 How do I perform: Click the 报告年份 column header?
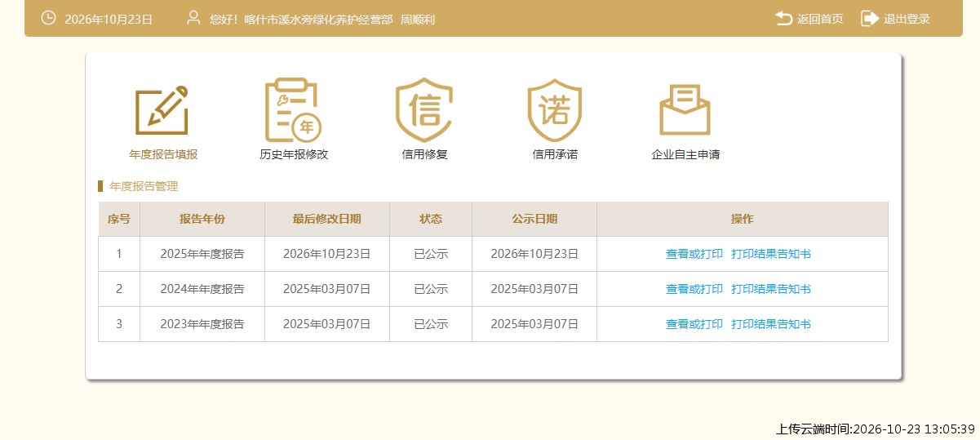(x=202, y=219)
